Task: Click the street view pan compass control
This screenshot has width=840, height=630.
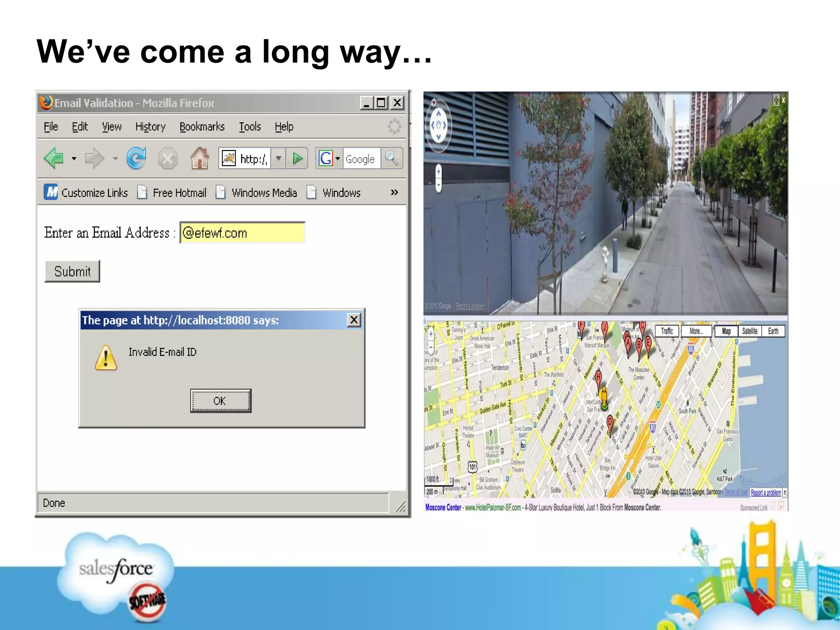Action: tap(438, 126)
